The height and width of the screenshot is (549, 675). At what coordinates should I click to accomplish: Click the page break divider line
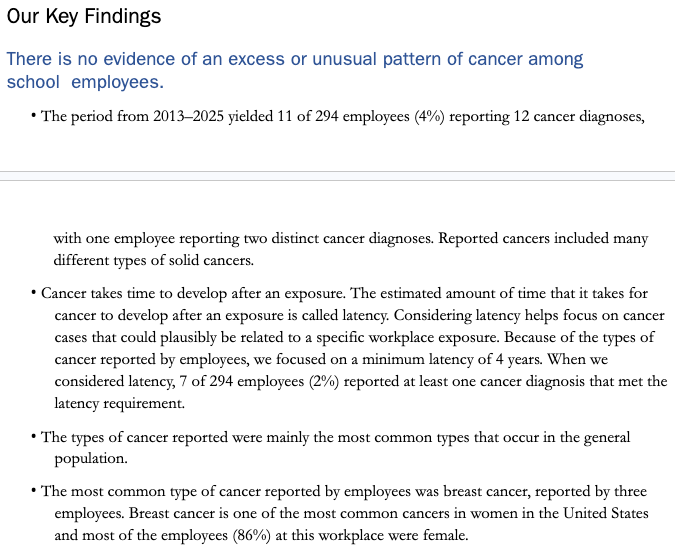(337, 176)
